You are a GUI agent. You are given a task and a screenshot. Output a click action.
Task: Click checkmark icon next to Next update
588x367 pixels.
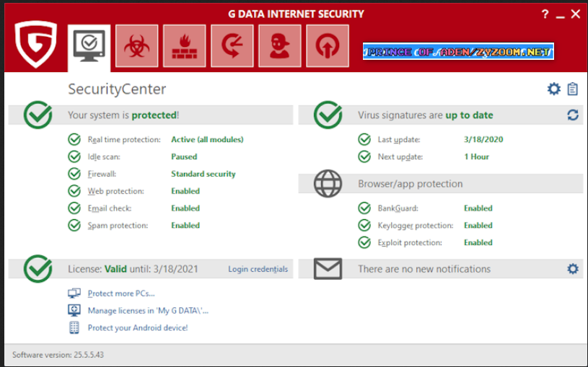pyautogui.click(x=364, y=156)
